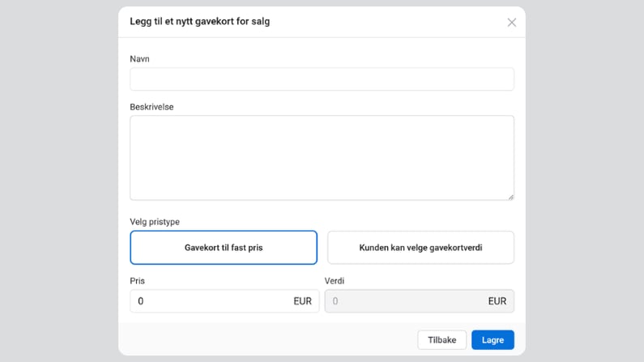
Task: Select Gavekort til fast pris option
Action: tap(224, 248)
